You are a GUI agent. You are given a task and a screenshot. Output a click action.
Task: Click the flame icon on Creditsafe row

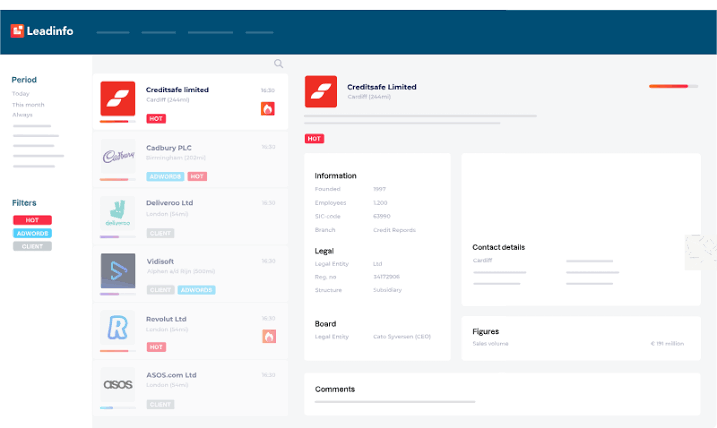click(268, 108)
